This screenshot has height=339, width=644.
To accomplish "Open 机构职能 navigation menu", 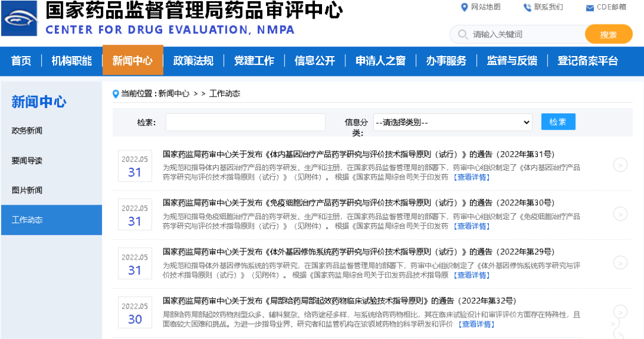I will [72, 61].
